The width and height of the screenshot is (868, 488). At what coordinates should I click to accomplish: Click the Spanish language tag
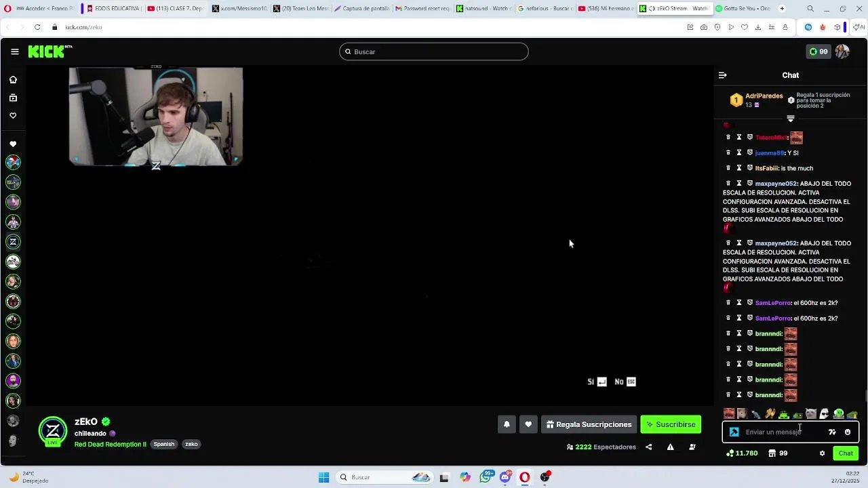[x=164, y=445]
